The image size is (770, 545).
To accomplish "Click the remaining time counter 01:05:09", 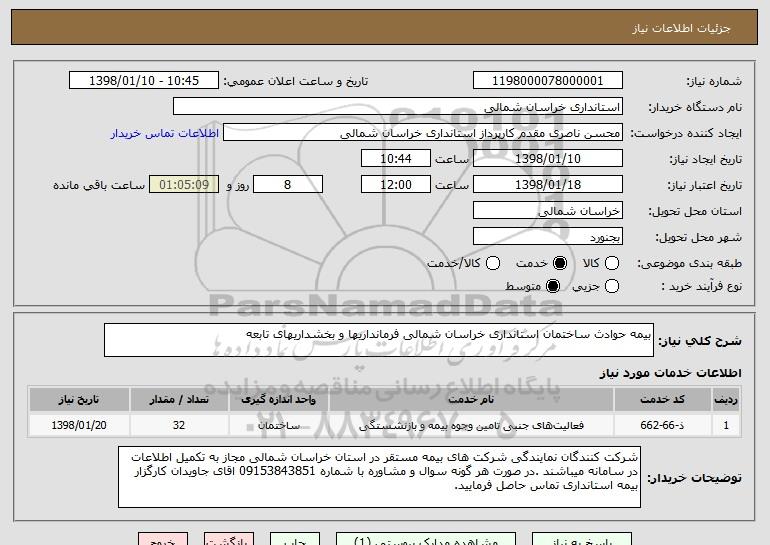I will pos(184,185).
